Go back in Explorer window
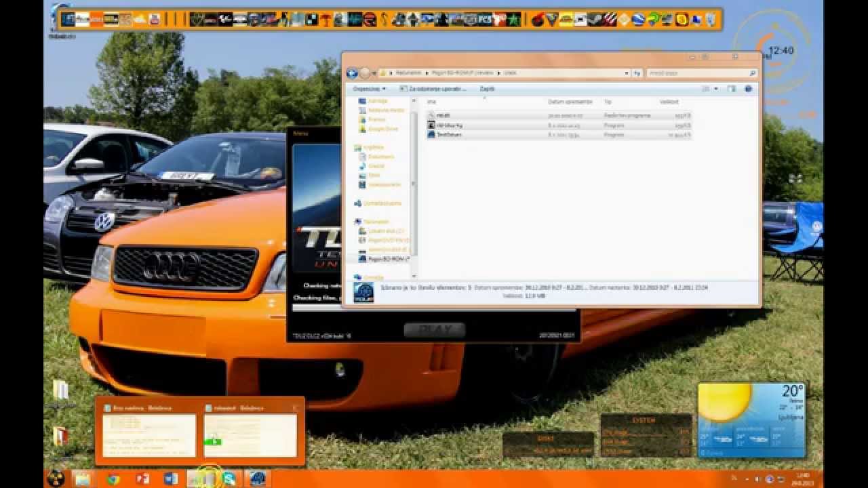Image resolution: width=868 pixels, height=488 pixels. tap(352, 73)
